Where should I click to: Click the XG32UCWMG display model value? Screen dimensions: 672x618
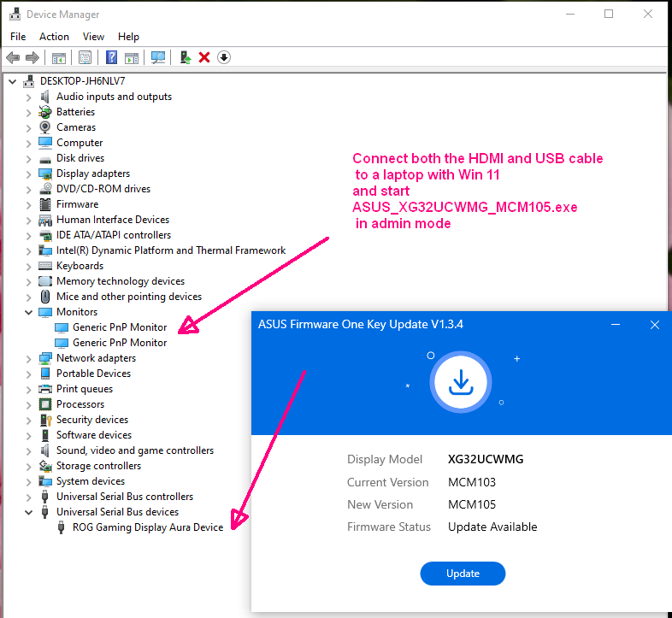[x=486, y=459]
